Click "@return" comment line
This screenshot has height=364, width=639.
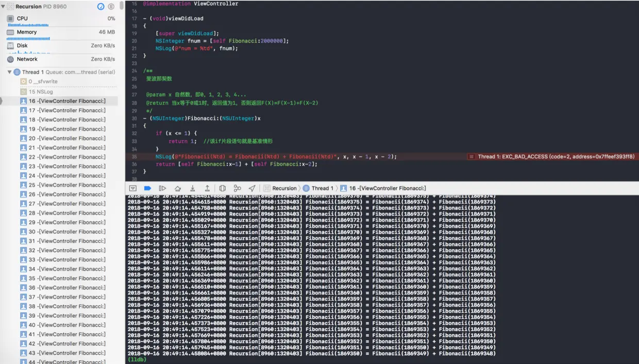(232, 103)
